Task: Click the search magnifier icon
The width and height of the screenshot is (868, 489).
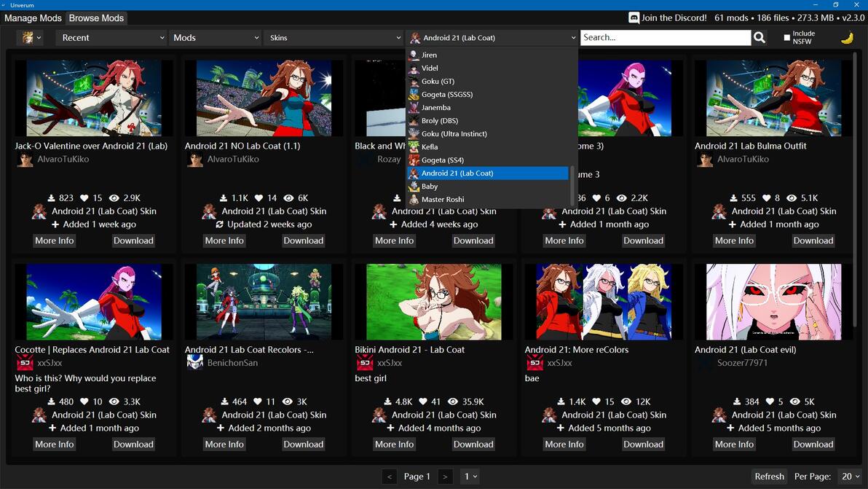Action: 759,38
